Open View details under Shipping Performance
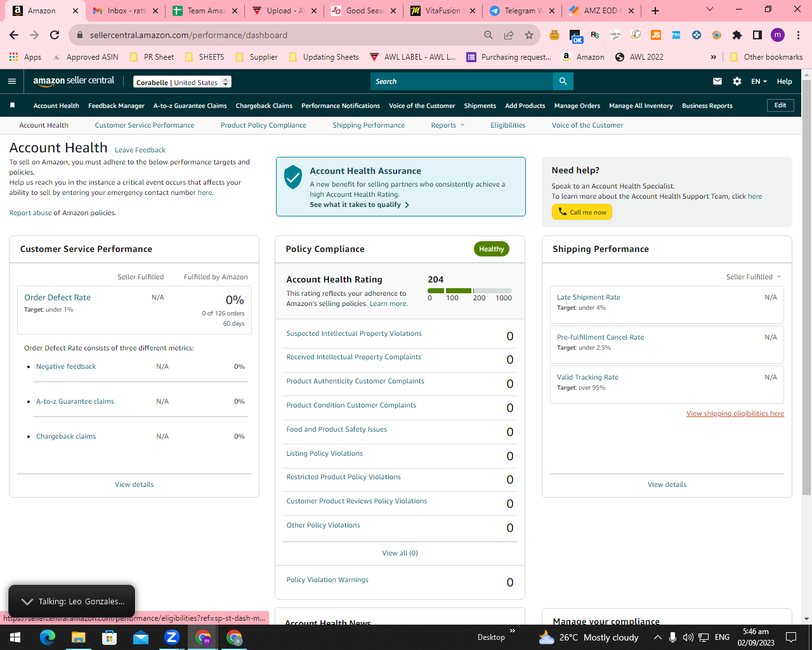Image resolution: width=812 pixels, height=650 pixels. click(667, 484)
